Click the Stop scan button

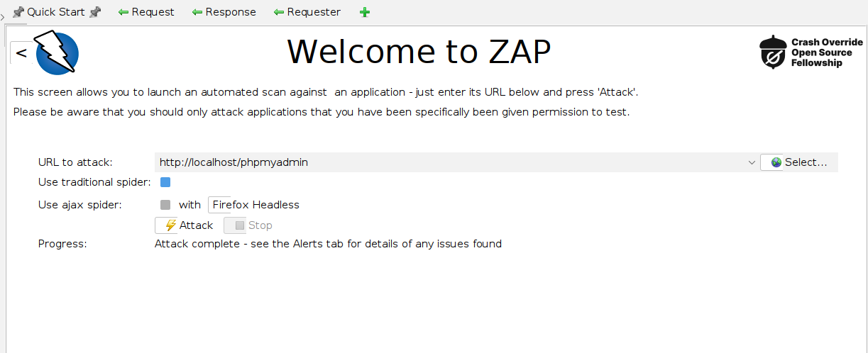tap(253, 225)
